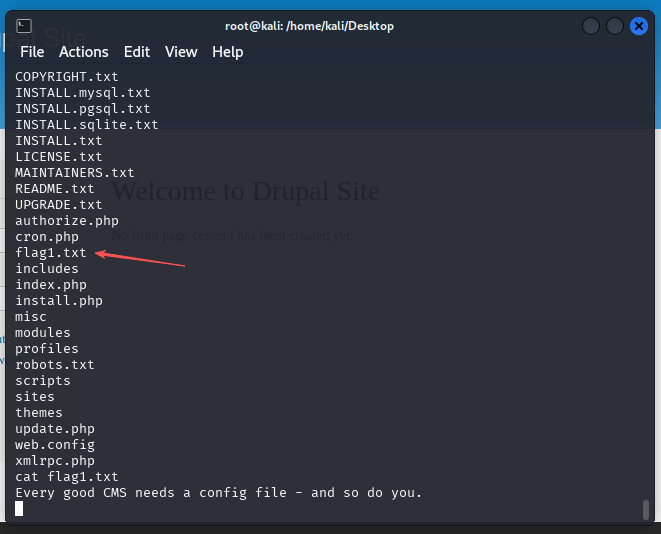Screen dimensions: 661x534
Task: Click the terminal's vertical scrollbar handle
Action: click(x=645, y=509)
